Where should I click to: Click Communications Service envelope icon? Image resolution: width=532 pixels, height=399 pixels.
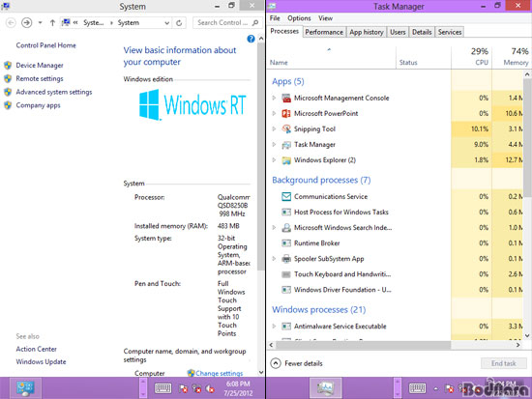(286, 196)
